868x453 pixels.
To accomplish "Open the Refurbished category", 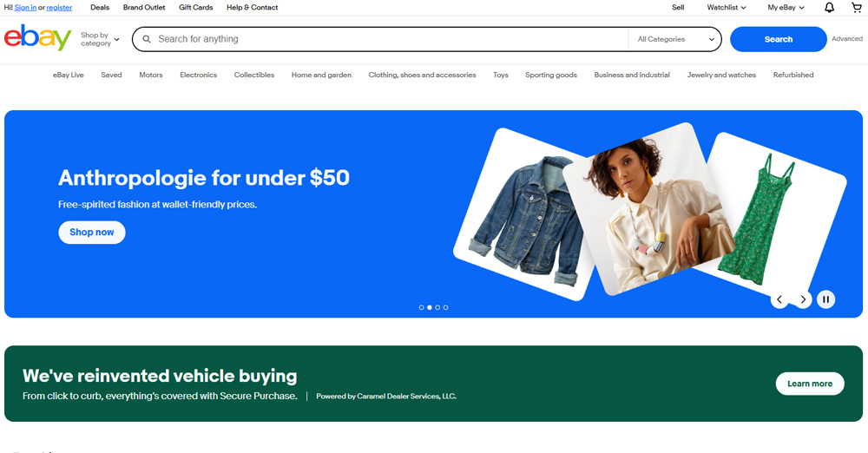I will click(793, 75).
